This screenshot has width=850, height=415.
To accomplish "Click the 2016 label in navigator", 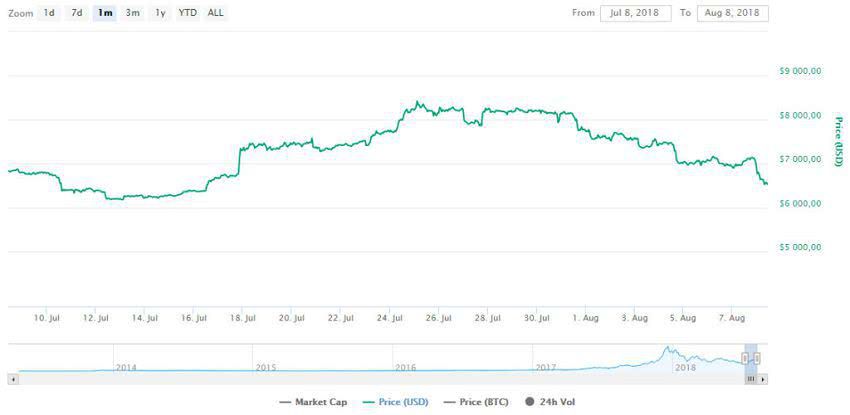I will tap(405, 367).
